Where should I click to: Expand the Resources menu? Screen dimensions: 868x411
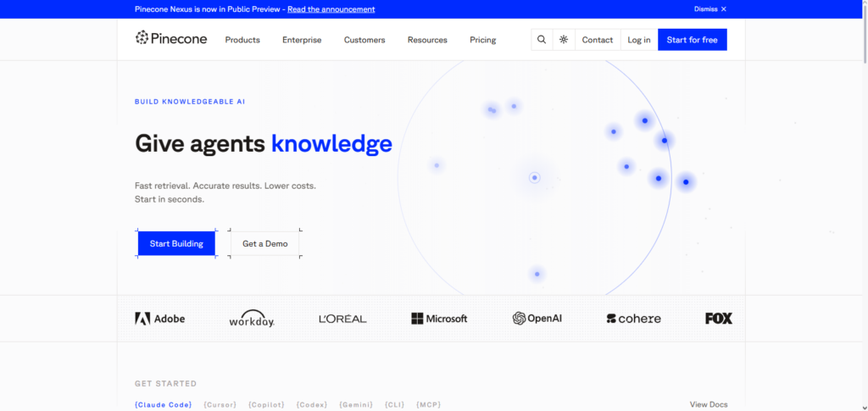427,40
